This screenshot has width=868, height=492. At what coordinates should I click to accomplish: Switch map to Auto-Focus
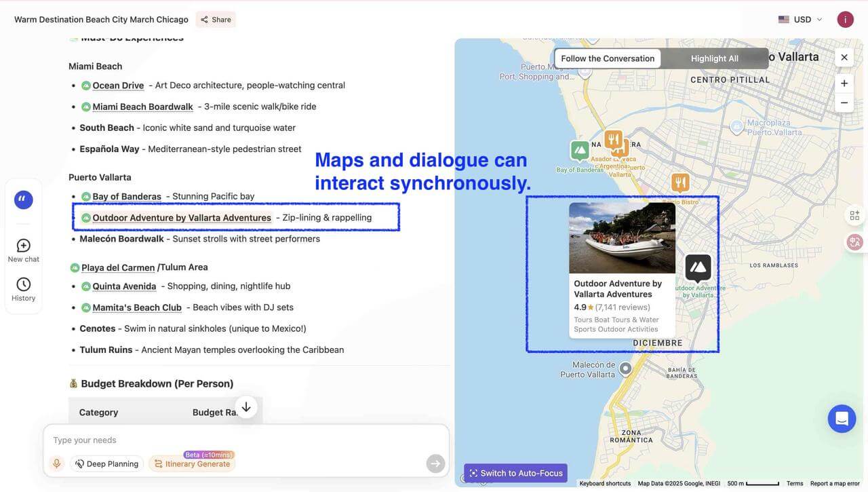pos(515,473)
